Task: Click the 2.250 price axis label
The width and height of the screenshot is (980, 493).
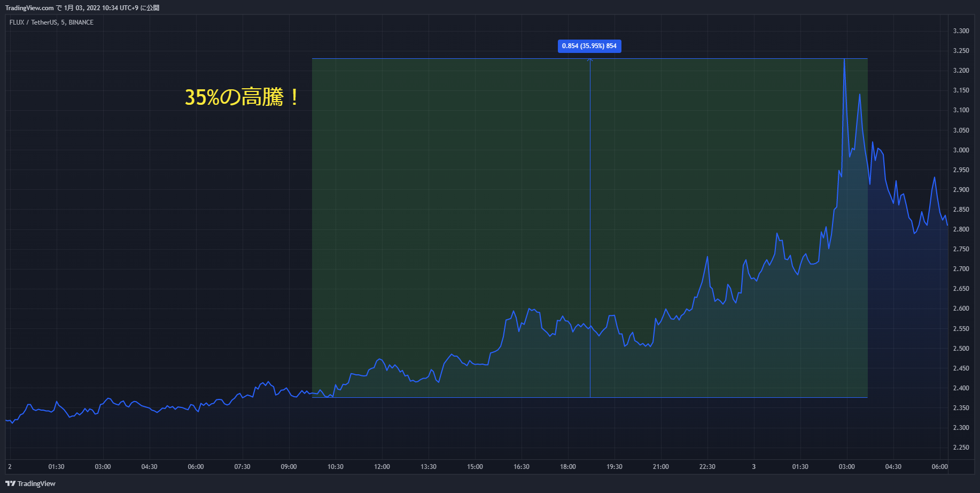Action: coord(961,448)
